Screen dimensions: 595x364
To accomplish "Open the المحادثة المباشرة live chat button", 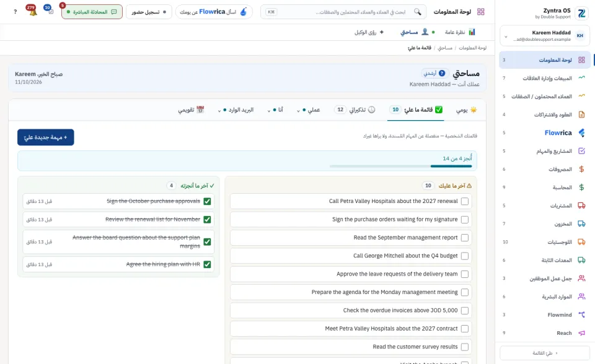I will click(x=92, y=12).
